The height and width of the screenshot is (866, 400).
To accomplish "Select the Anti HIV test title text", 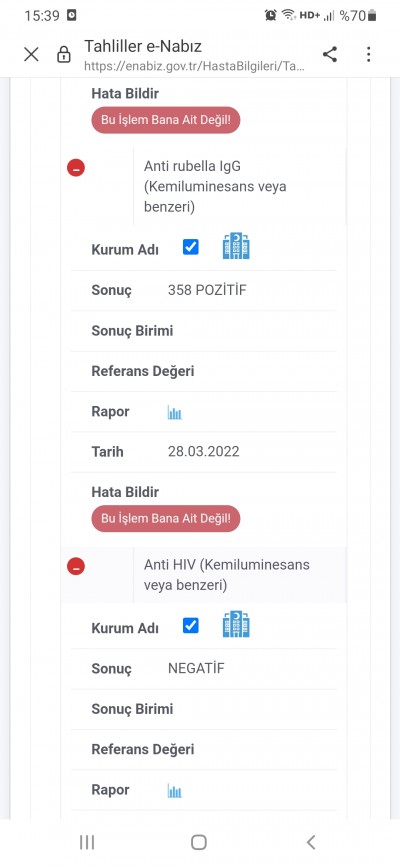I will click(x=227, y=574).
